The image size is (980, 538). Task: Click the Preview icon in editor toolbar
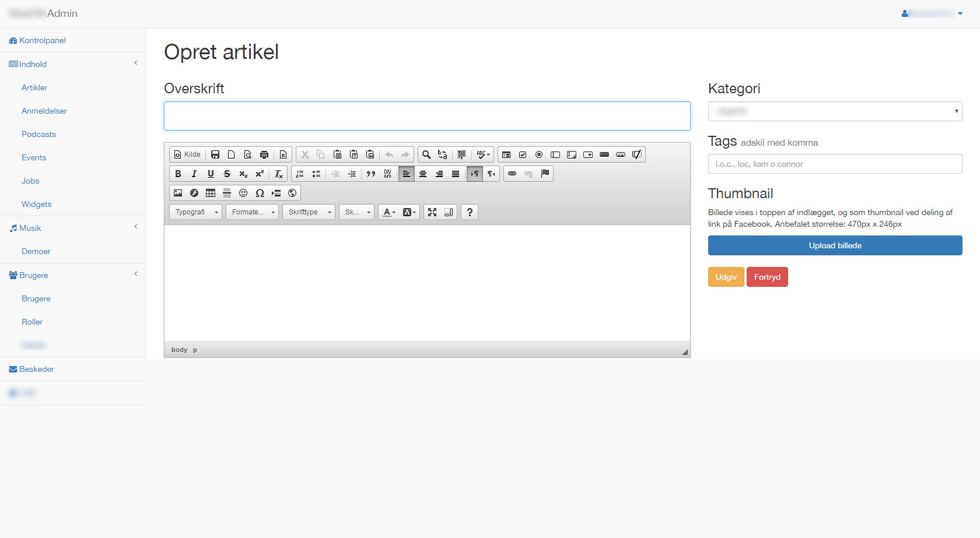click(x=248, y=154)
